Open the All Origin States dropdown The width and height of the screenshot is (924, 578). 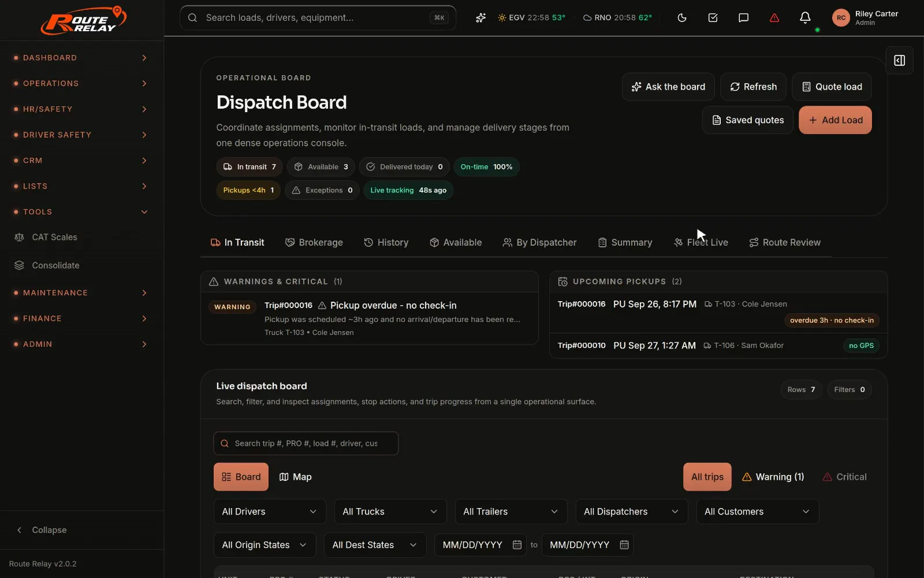[264, 545]
